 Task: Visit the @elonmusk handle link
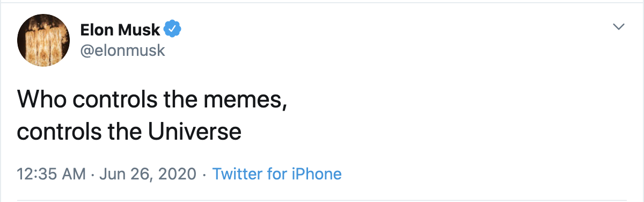click(122, 50)
